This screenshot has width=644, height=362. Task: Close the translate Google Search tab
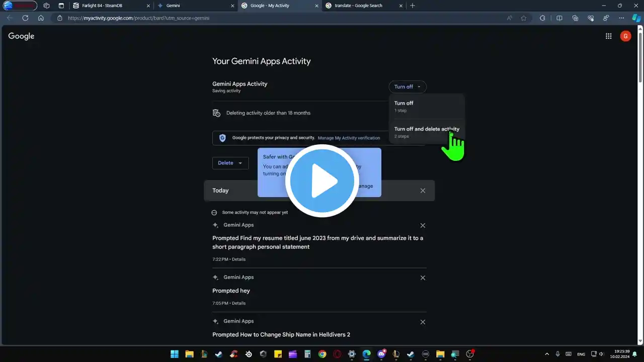[401, 6]
